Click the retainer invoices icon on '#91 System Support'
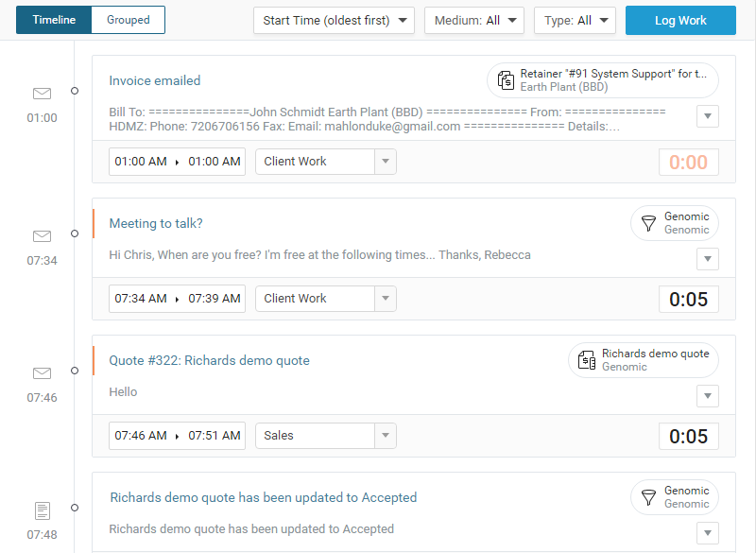The height and width of the screenshot is (553, 756). [505, 80]
